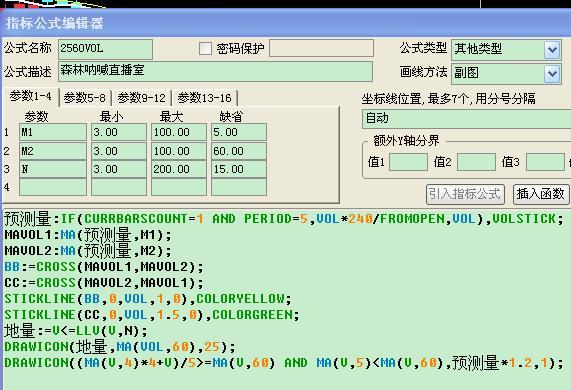The image size is (571, 390).
Task: Click the 公式名称 field containing 2560VOL
Action: pos(105,49)
